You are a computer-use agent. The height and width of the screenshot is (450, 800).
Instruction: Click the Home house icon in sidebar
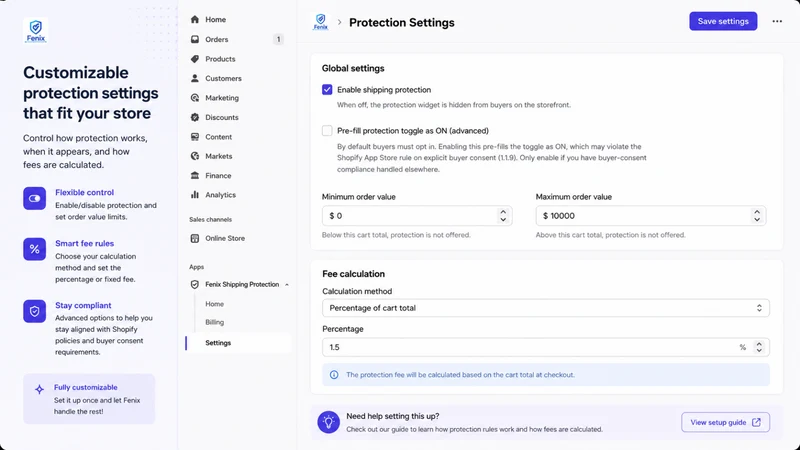tap(194, 19)
